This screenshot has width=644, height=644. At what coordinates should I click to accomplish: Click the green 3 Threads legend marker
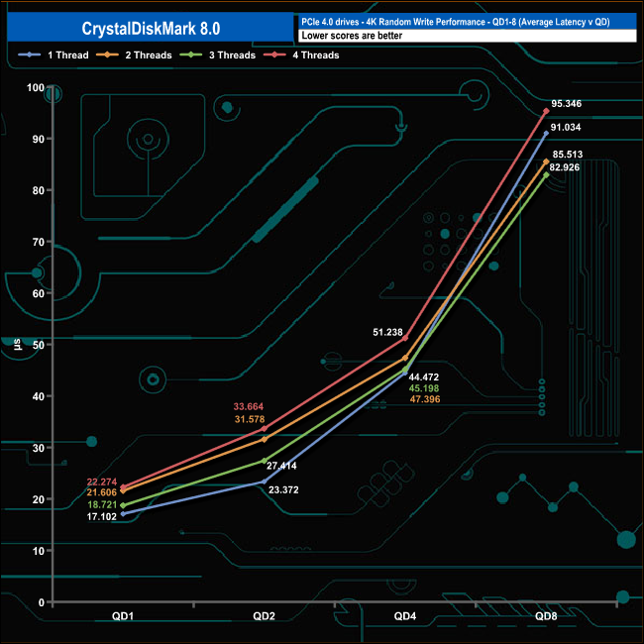point(191,54)
